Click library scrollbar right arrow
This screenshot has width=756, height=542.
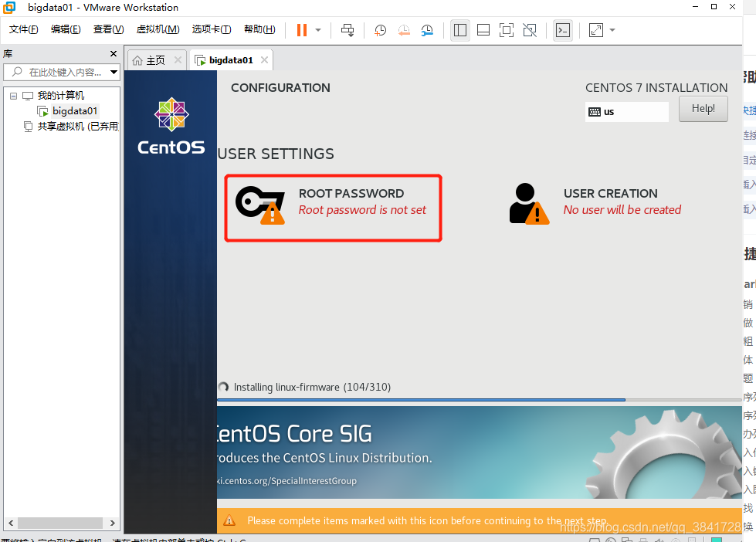[x=112, y=523]
